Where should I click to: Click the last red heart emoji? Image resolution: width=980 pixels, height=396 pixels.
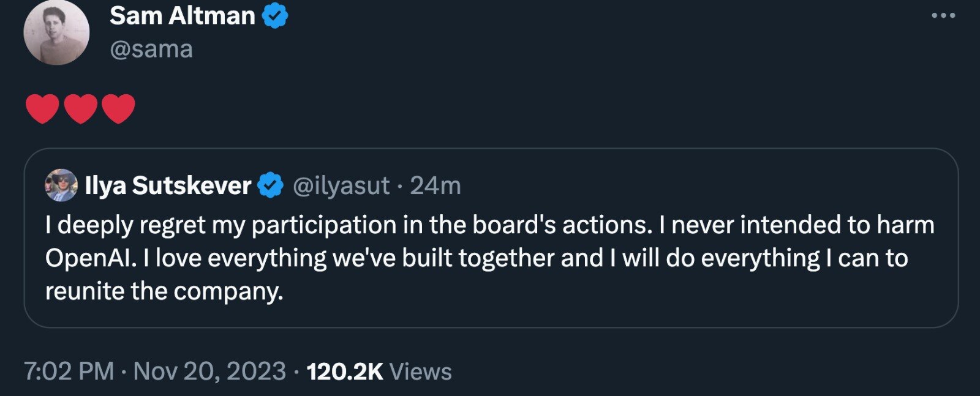[x=118, y=109]
